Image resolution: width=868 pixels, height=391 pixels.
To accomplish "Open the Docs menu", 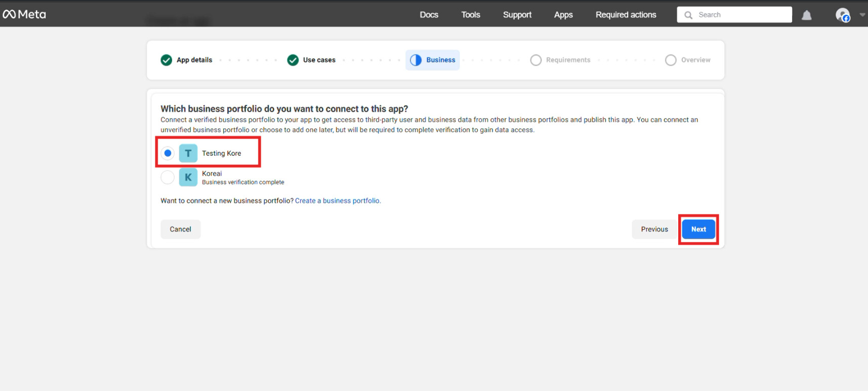I will [429, 15].
